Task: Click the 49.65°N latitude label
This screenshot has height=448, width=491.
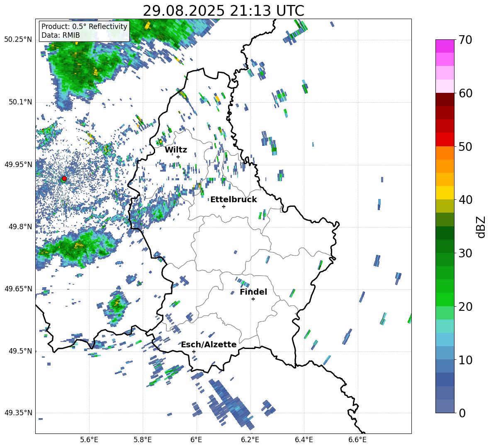Action: tap(18, 288)
